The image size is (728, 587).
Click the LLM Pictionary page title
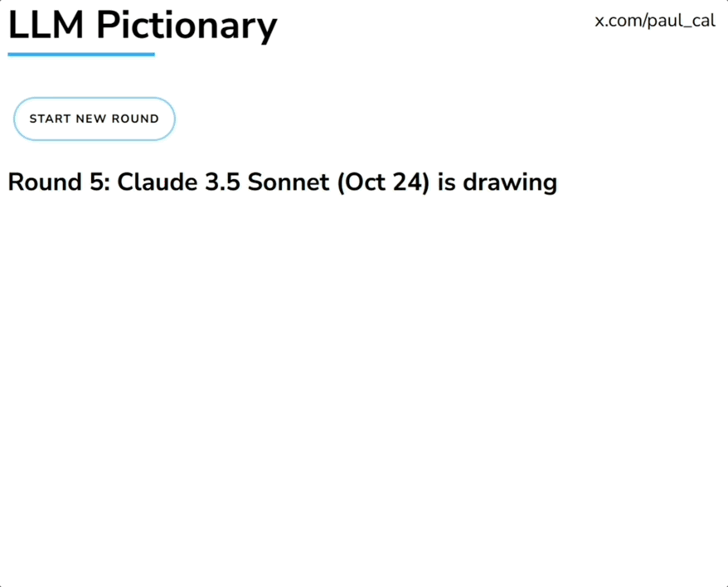coord(142,26)
